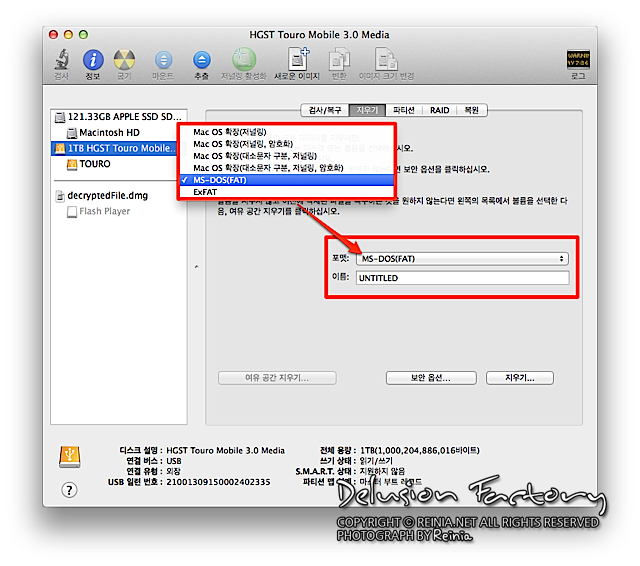This screenshot has width=640, height=566.
Task: Switch to Partition (파티션) tab
Action: pyautogui.click(x=404, y=110)
